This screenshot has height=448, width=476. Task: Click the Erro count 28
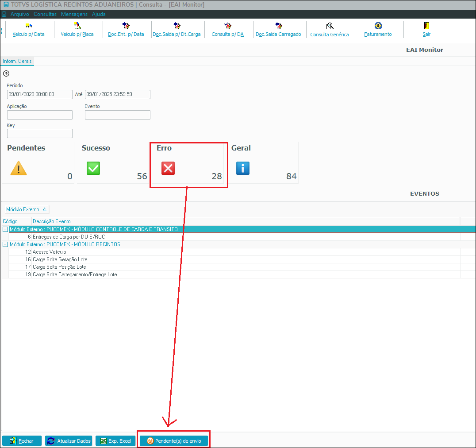coord(217,176)
